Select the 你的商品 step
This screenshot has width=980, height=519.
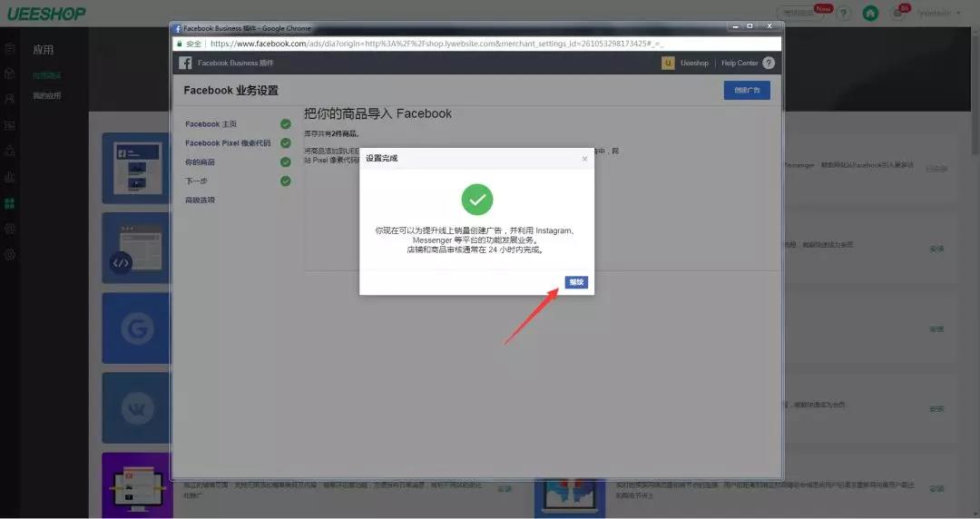click(x=200, y=162)
